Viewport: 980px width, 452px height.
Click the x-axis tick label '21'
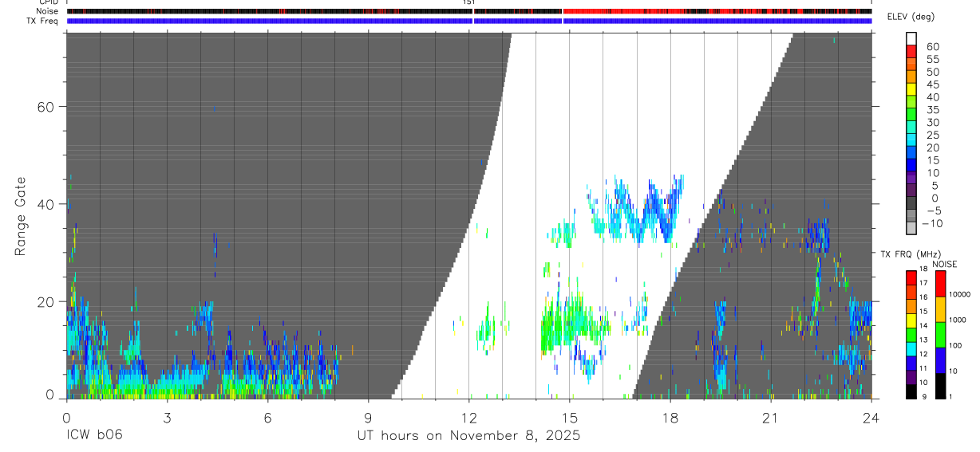(x=770, y=417)
